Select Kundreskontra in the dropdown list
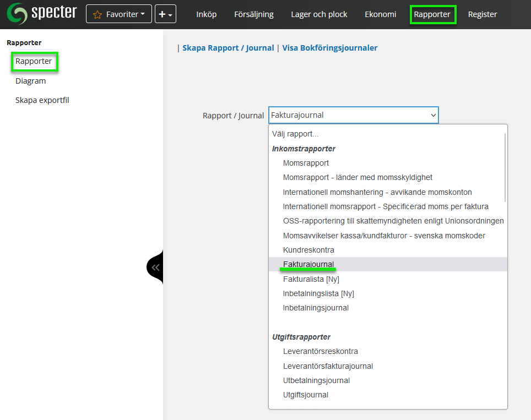 click(308, 250)
